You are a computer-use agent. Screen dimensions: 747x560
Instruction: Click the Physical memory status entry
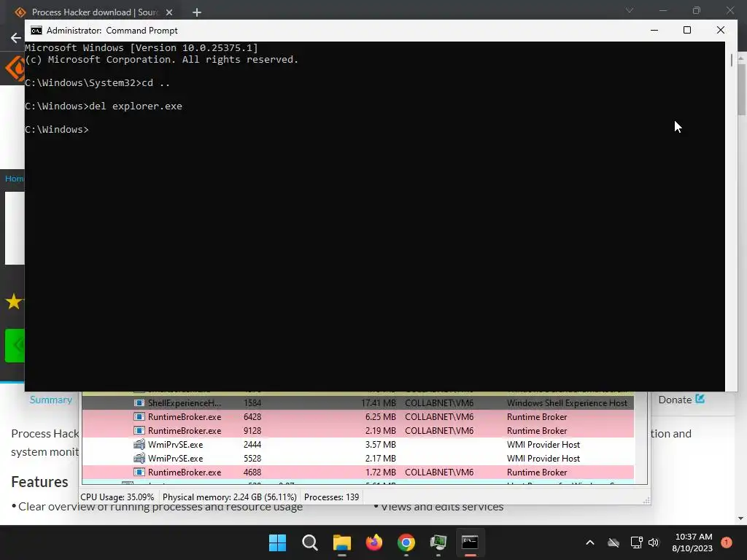click(230, 497)
